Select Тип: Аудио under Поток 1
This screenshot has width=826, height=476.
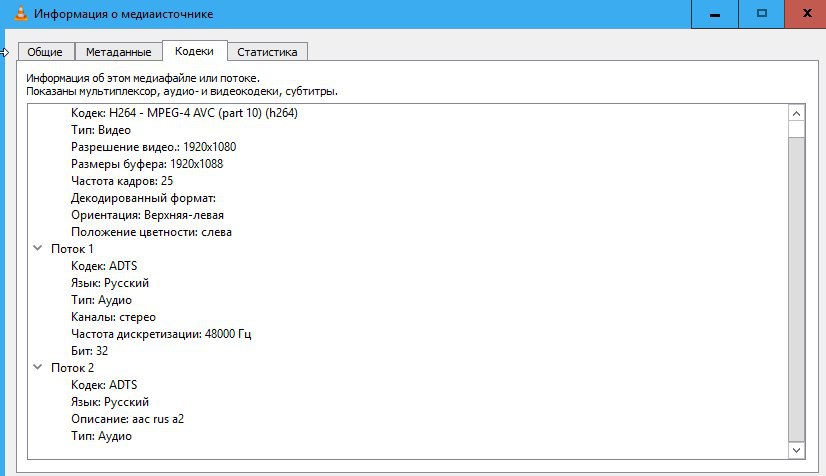point(101,300)
